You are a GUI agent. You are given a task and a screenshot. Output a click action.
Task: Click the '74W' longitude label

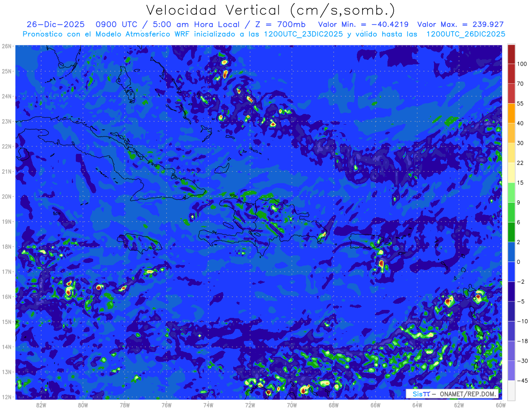pyautogui.click(x=208, y=405)
